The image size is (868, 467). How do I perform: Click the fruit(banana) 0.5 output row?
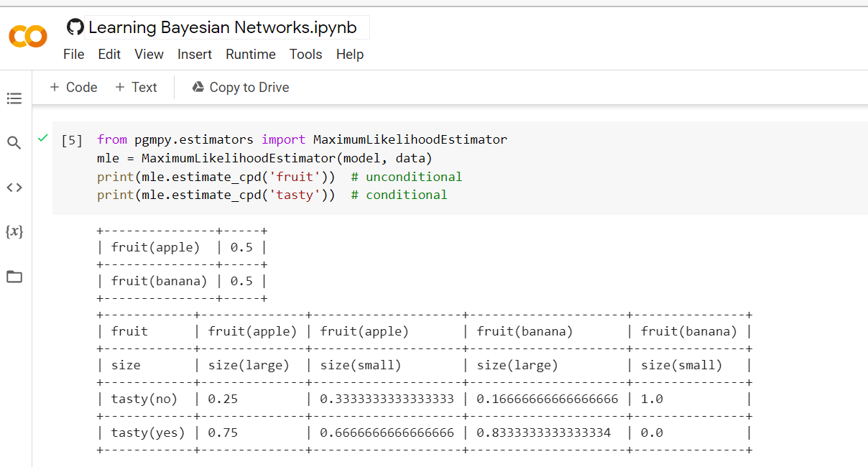182,281
